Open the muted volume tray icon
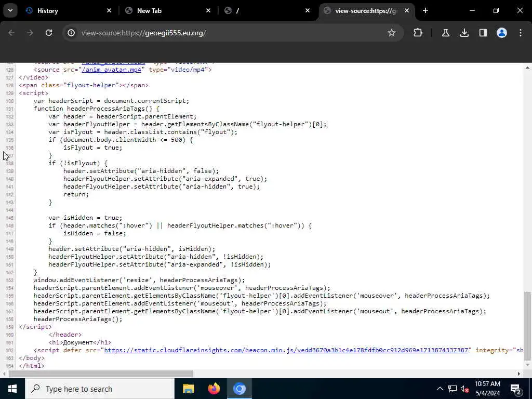Image resolution: width=532 pixels, height=399 pixels. click(x=465, y=389)
